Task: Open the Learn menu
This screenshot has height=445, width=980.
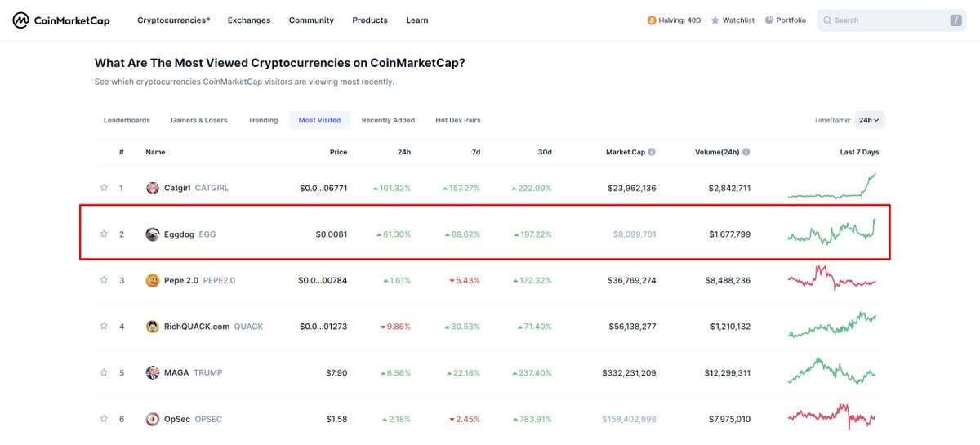Action: point(416,20)
